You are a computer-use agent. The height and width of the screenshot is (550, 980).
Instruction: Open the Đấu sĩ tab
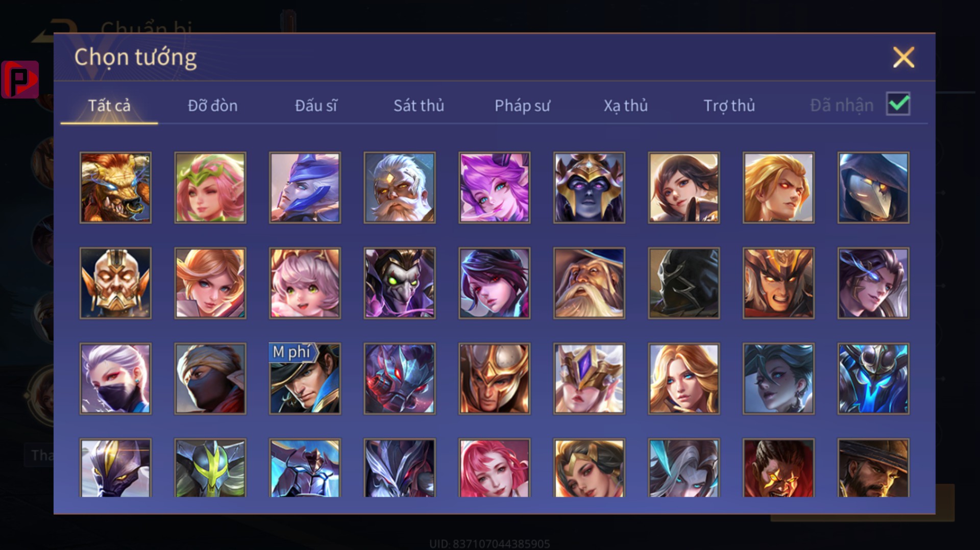(316, 106)
